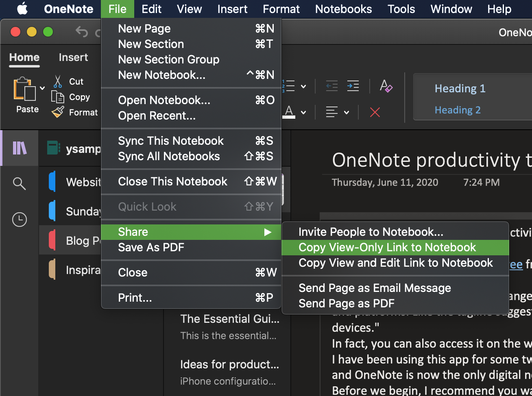Choose New Section Group

[x=191, y=59]
